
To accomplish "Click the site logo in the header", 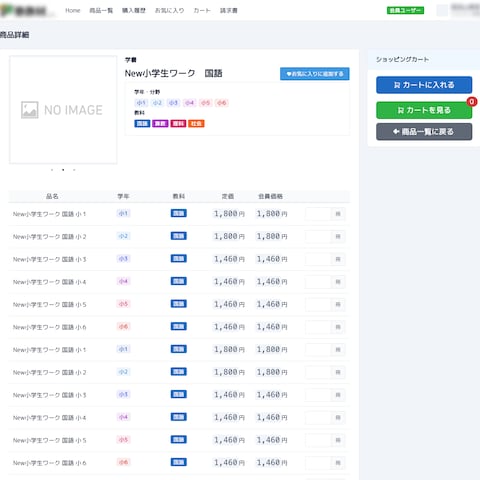I will click(x=27, y=11).
